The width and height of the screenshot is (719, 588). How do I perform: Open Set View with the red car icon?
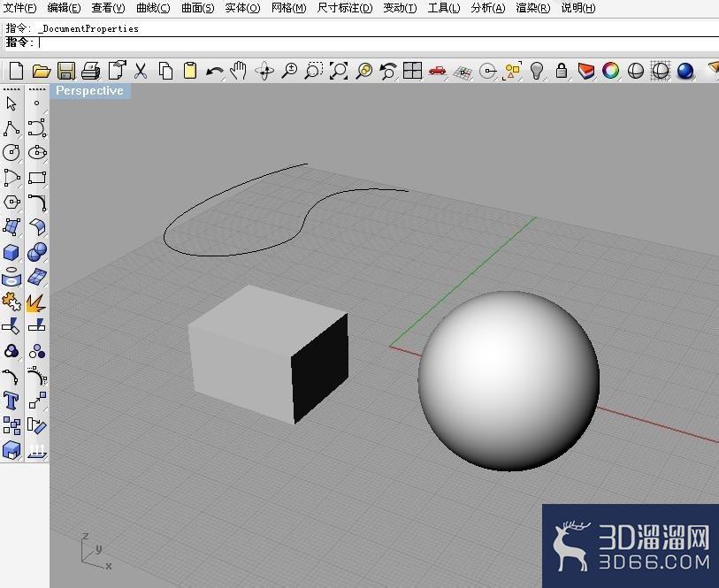[x=438, y=71]
